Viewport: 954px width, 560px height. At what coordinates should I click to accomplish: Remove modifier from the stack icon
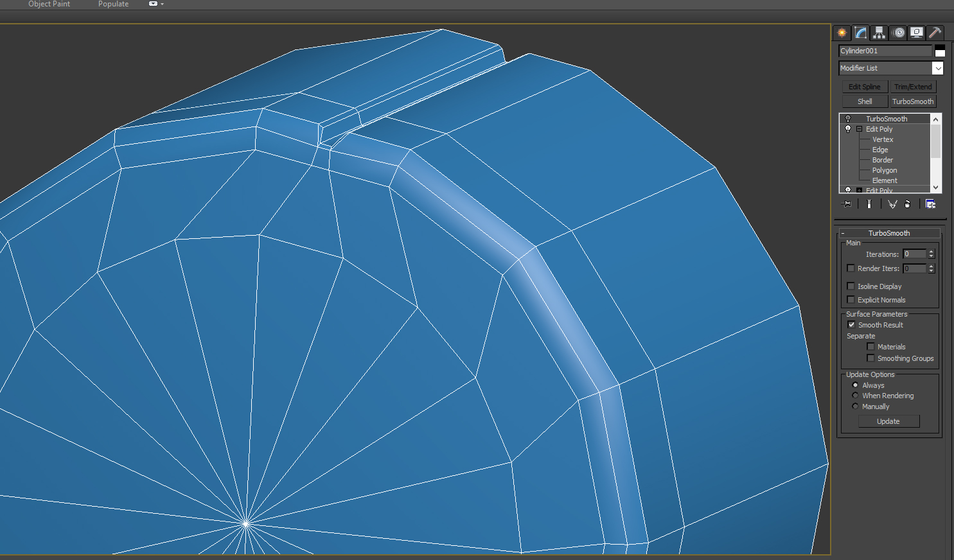[x=907, y=204]
